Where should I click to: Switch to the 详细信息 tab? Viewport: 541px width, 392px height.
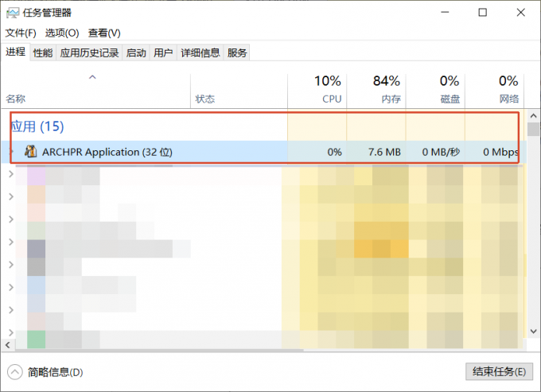coord(200,52)
